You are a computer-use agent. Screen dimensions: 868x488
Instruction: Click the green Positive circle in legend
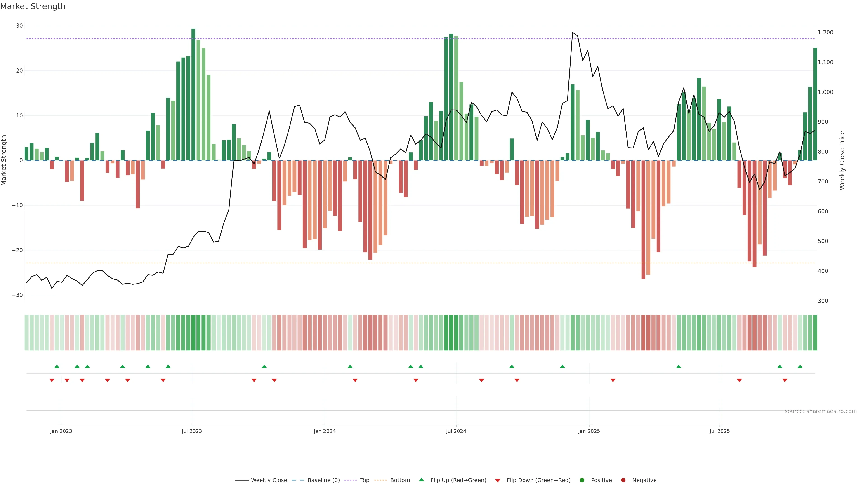pyautogui.click(x=582, y=480)
